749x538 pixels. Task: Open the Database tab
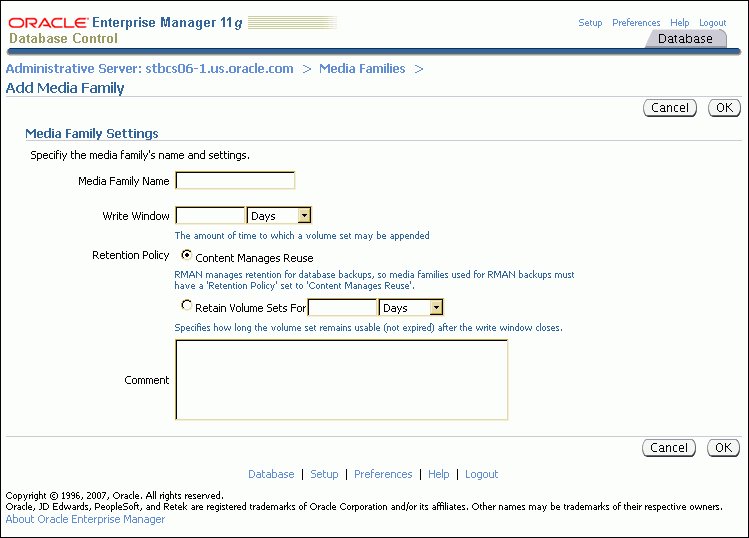[685, 39]
